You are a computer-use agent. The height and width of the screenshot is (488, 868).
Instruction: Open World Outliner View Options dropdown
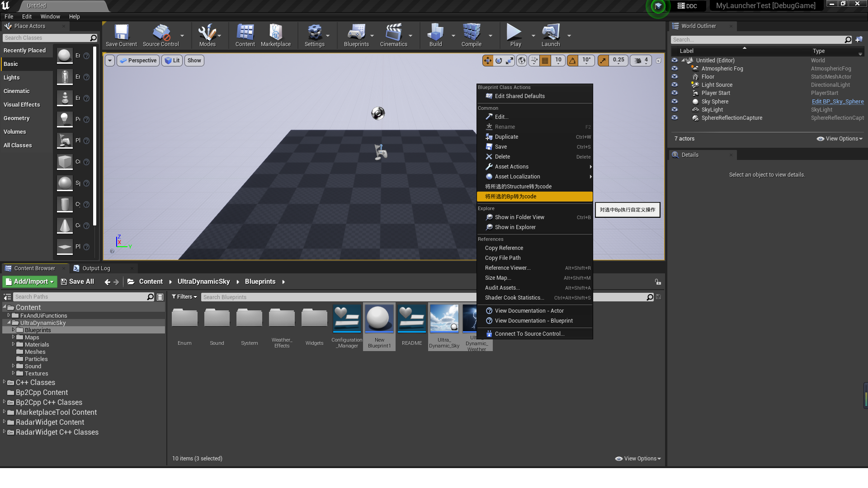tap(840, 139)
